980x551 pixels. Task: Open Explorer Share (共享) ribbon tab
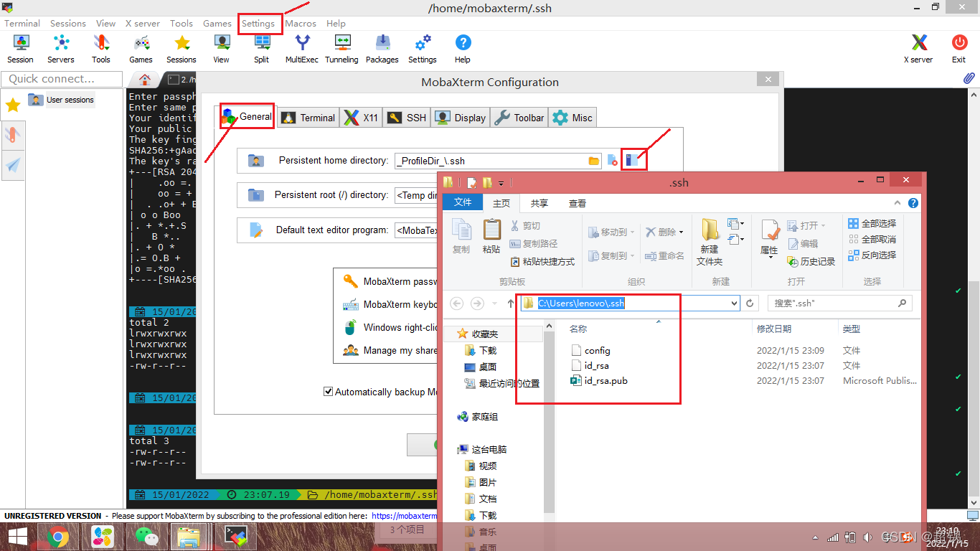point(540,203)
